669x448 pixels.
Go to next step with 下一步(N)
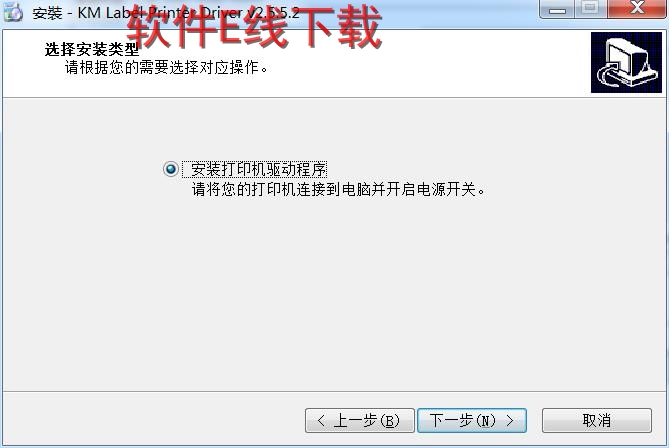[472, 421]
